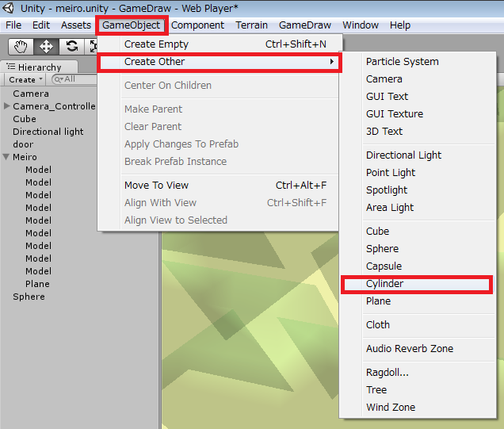This screenshot has width=504, height=429.
Task: Open Create Other submenu arrow
Action: (x=332, y=61)
